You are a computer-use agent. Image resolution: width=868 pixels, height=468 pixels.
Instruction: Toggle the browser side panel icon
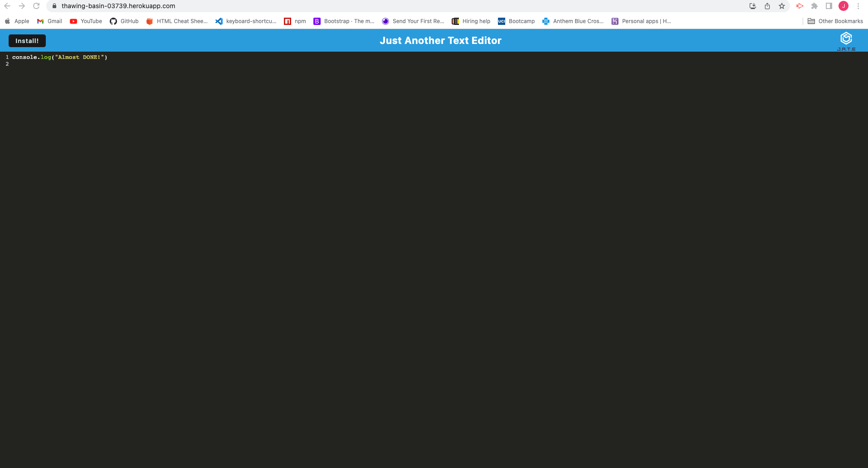(828, 6)
